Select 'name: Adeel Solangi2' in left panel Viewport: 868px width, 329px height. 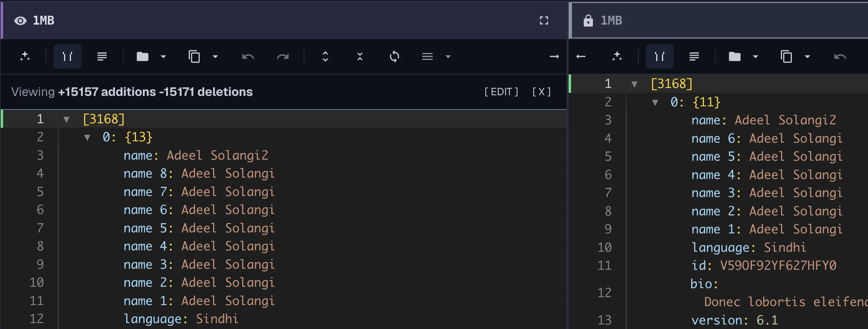pos(196,155)
